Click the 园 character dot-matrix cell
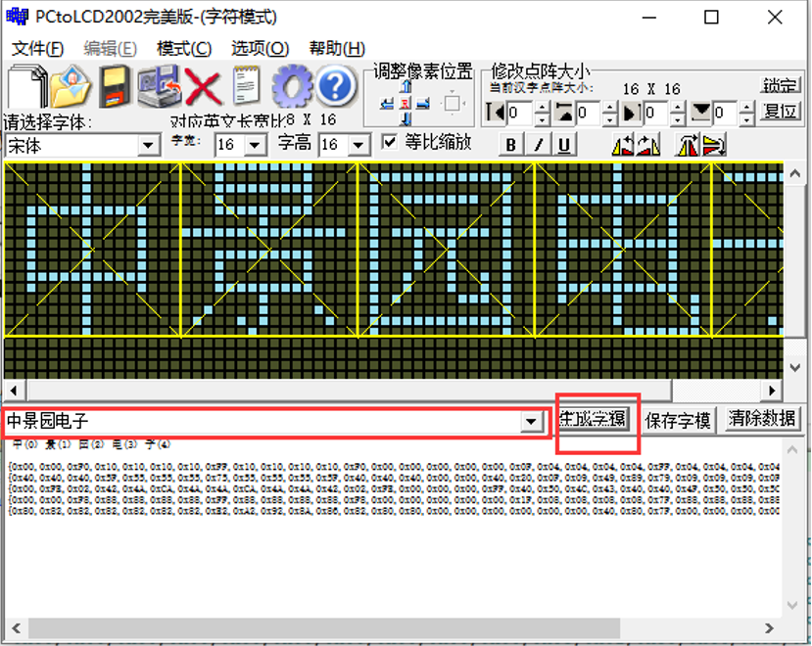The image size is (812, 646). tap(447, 250)
